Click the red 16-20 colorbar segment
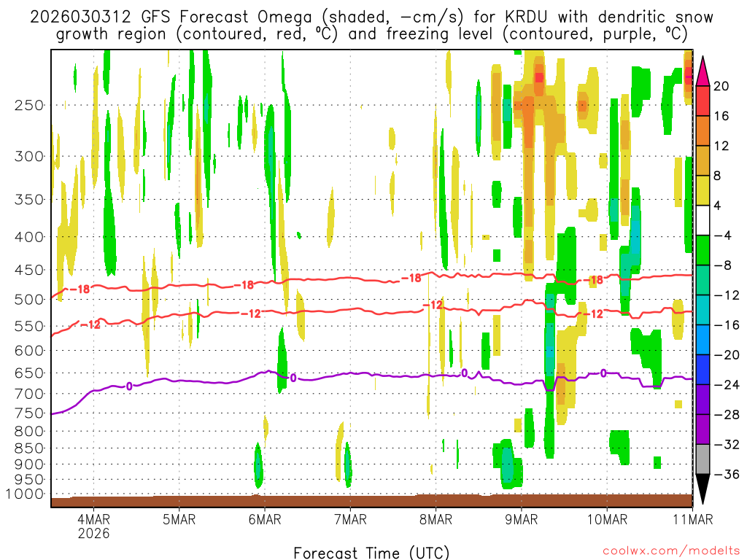The image size is (747, 560). pyautogui.click(x=703, y=101)
